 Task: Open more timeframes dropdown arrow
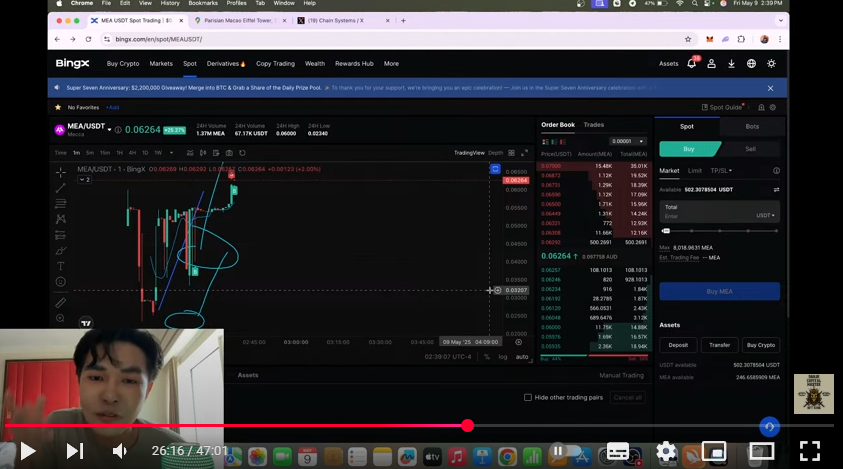coord(172,153)
